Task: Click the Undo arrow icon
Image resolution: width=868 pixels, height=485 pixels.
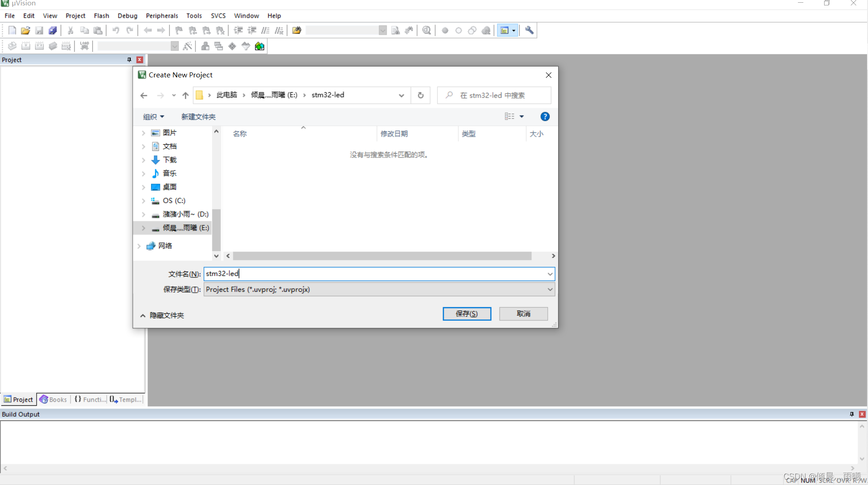Action: [x=116, y=30]
